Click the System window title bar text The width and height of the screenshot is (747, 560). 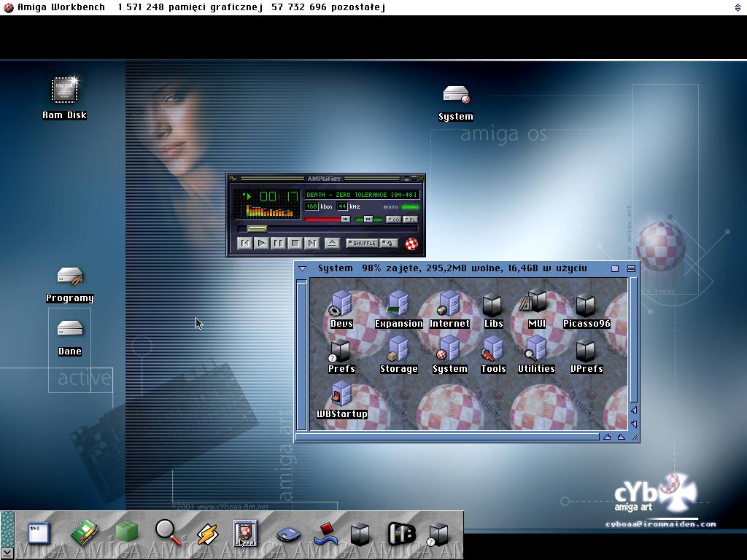(452, 268)
